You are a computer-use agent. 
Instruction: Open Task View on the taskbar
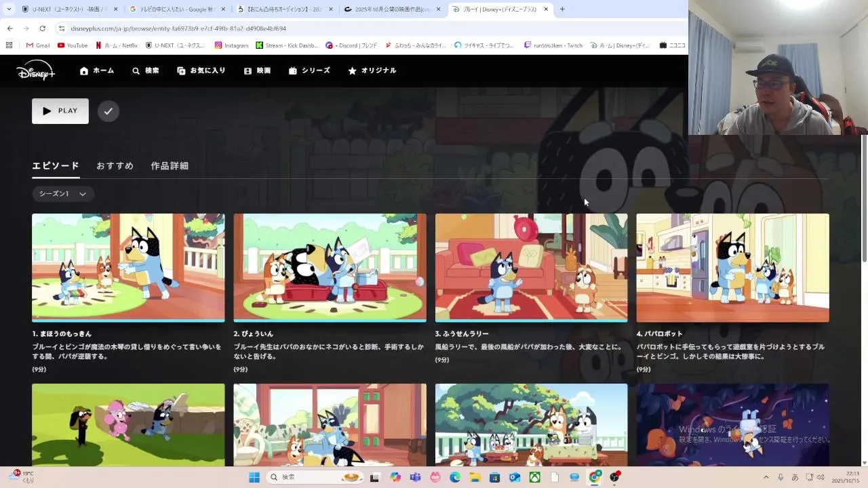coord(374,477)
